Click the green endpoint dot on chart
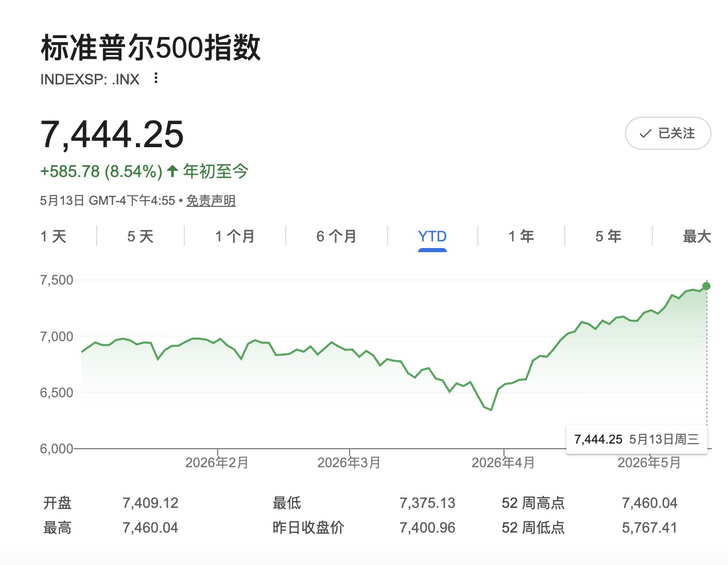The image size is (728, 565). click(706, 286)
